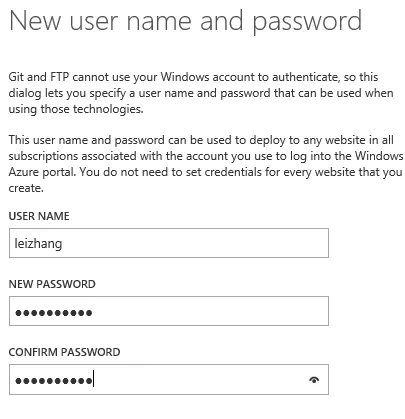Viewport: 405px width, 419px height.
Task: Click the 'leizhang' text in the user name box
Action: [x=38, y=244]
